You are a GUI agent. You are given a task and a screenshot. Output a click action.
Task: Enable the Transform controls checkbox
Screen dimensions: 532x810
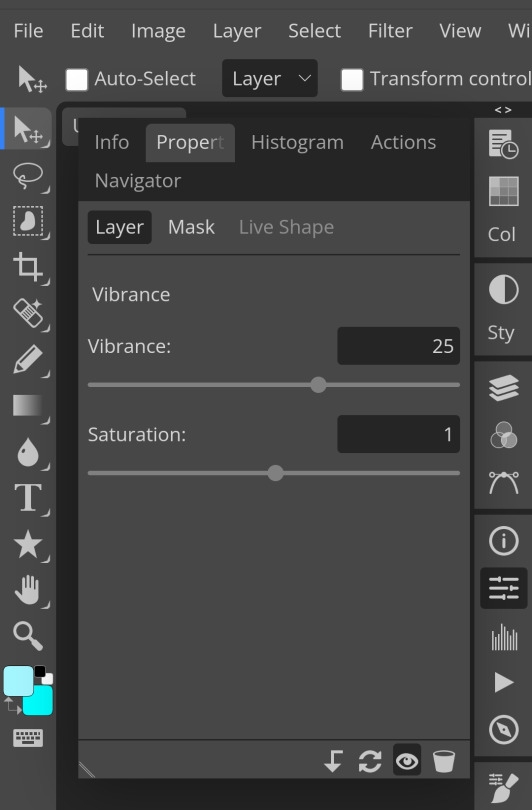[352, 80]
